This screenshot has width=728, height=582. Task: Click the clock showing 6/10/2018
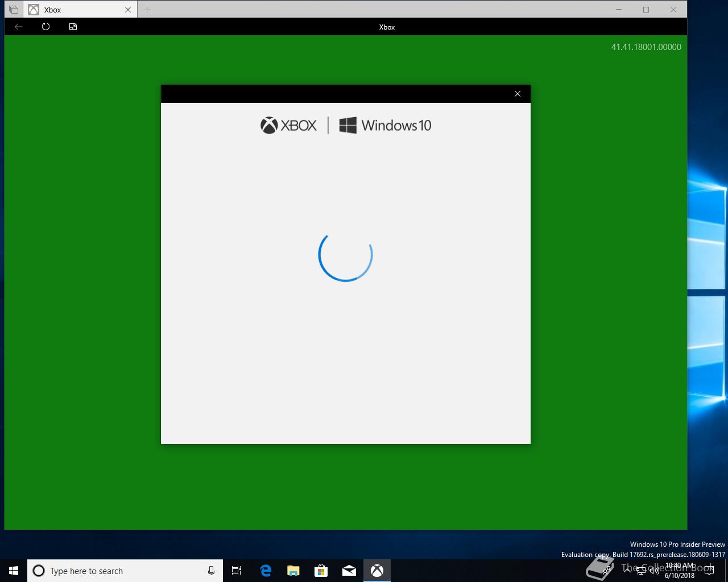click(680, 571)
